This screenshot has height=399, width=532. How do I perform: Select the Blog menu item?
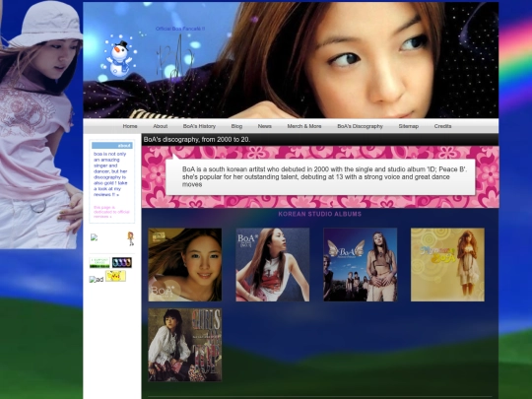coord(236,126)
